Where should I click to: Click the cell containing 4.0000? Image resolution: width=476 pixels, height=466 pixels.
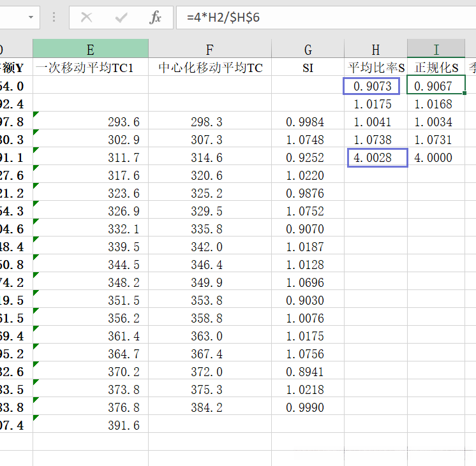click(x=436, y=157)
